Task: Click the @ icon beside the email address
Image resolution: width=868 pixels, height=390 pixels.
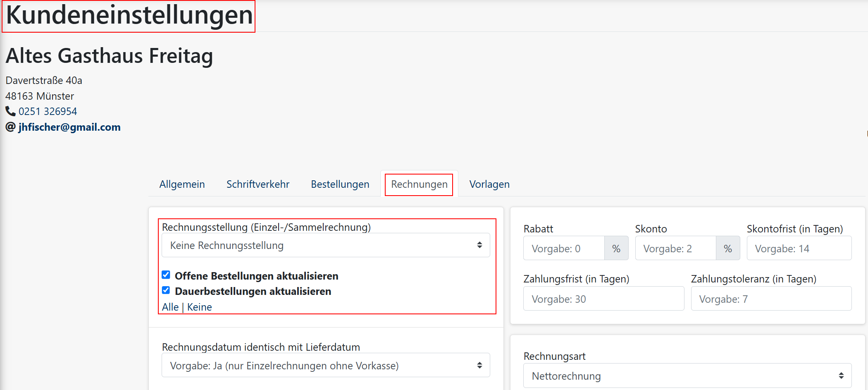Action: click(x=10, y=127)
